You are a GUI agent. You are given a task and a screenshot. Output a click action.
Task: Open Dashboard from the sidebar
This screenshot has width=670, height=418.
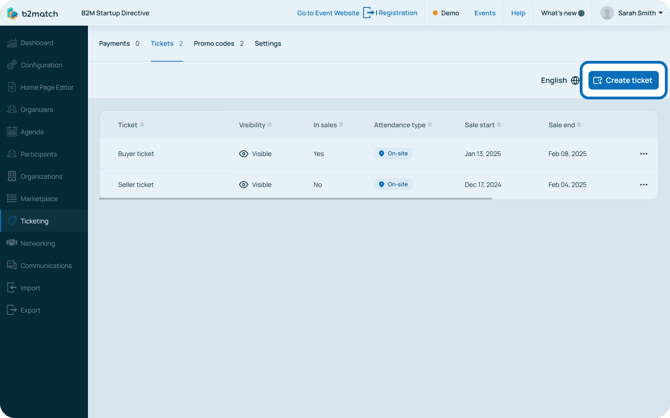37,43
